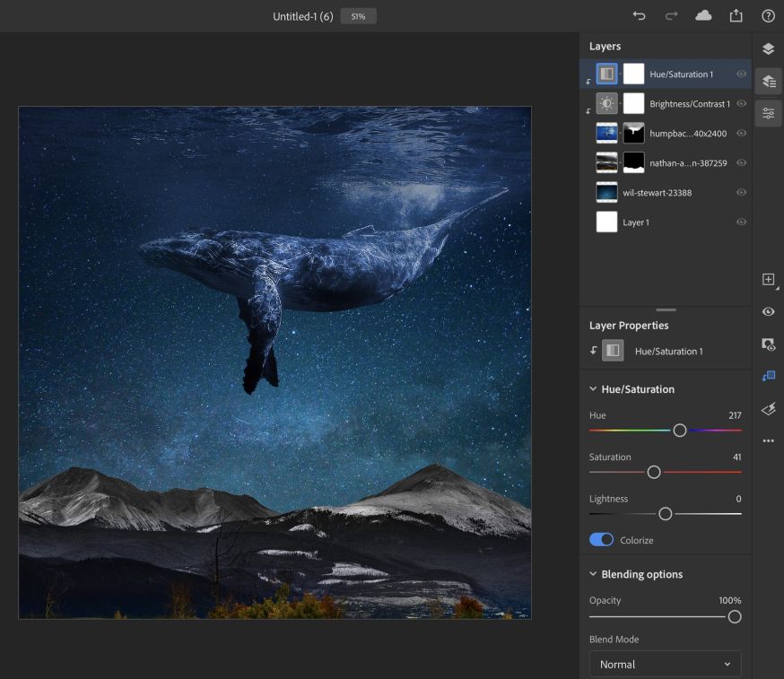Click the Hue value 217

pyautogui.click(x=735, y=415)
